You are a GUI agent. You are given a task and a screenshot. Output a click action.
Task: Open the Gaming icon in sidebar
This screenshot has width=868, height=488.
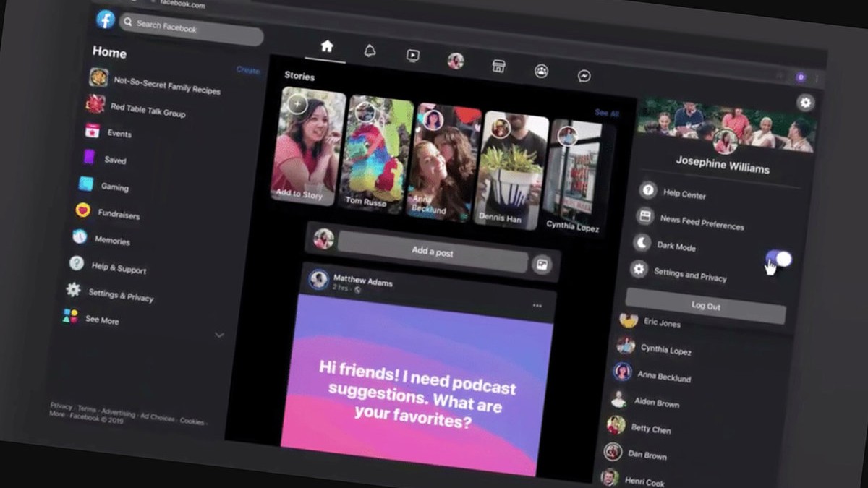pos(85,184)
